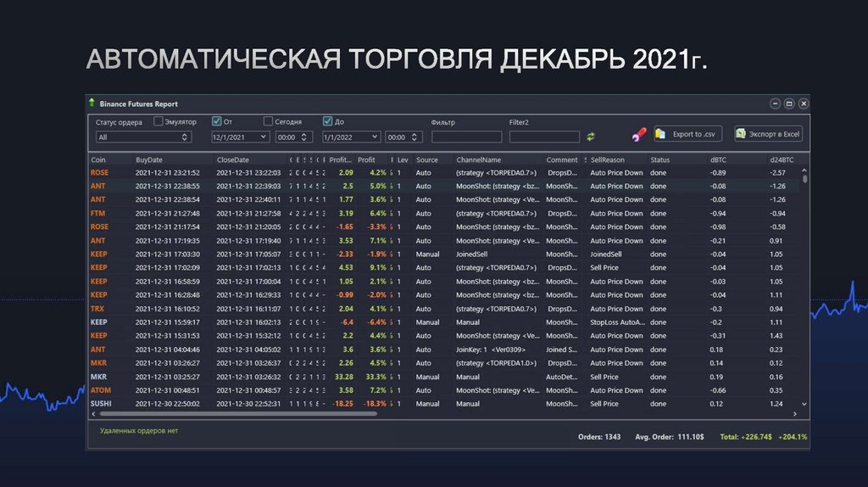Click BuyDate 2021-12-31 03:25:27 cell
The image size is (868, 487).
[167, 377]
